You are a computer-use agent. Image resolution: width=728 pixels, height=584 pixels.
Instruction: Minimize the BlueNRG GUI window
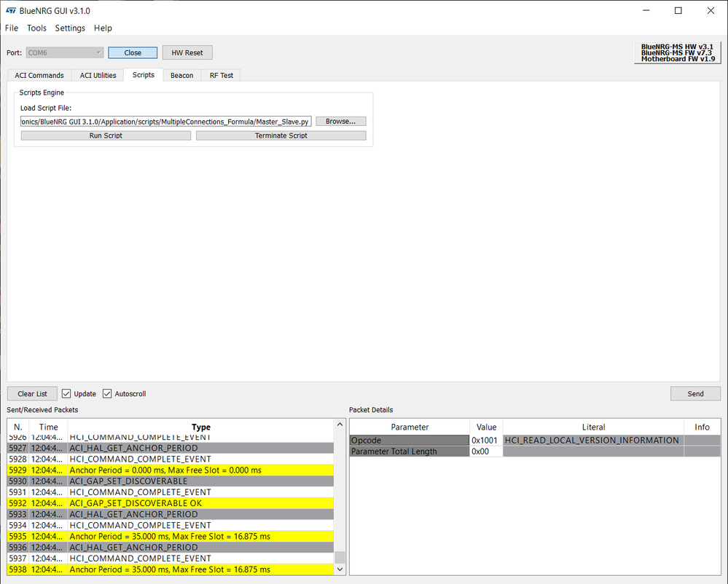coord(646,11)
